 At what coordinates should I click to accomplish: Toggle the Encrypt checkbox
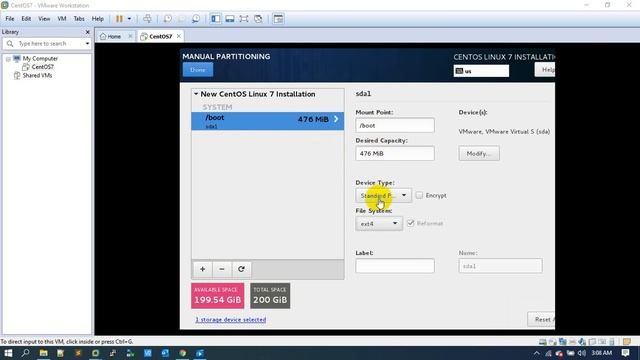click(x=419, y=196)
